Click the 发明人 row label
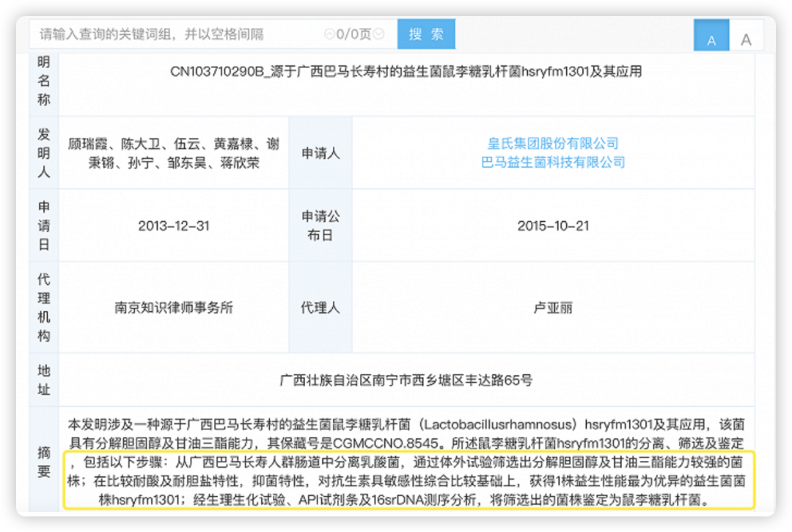This screenshot has width=792, height=532. (x=44, y=153)
